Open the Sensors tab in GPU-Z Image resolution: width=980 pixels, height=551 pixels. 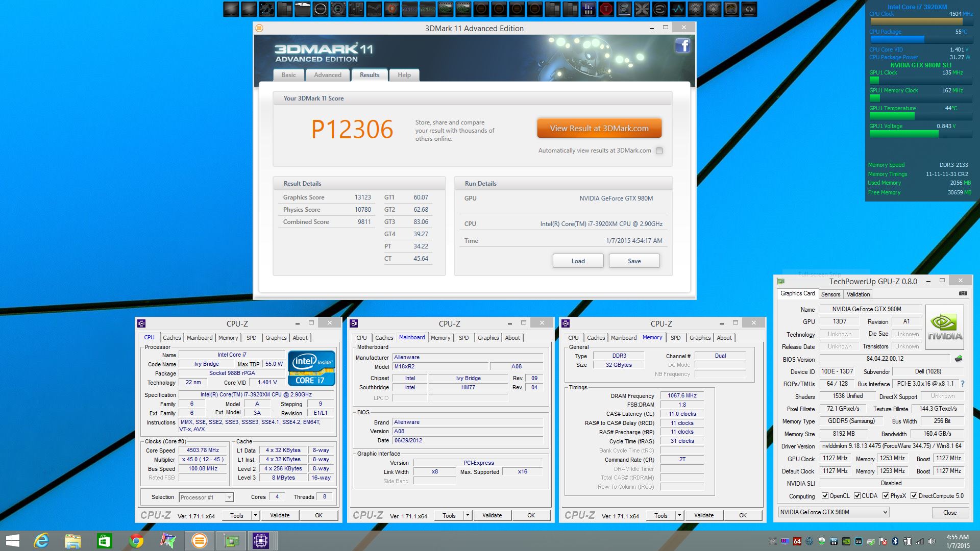coord(830,294)
